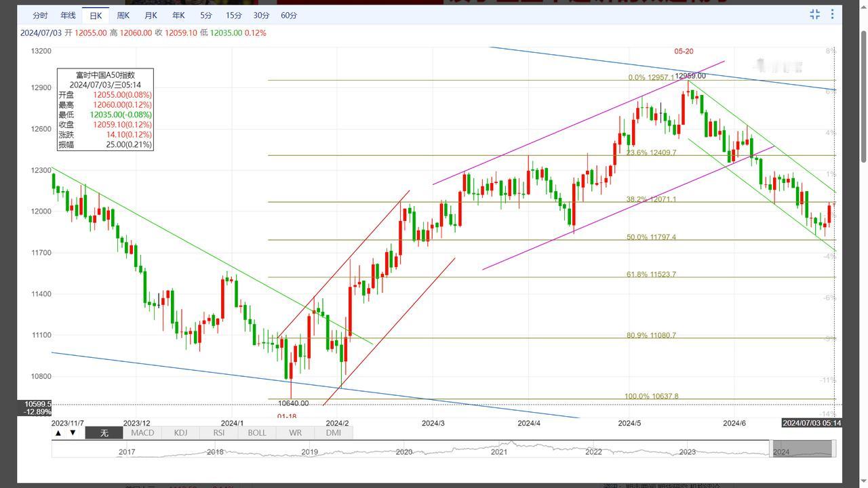Click the 61.8% 11523.7 Fibonacci label
Viewport: 868px width, 488px height.
pos(651,274)
